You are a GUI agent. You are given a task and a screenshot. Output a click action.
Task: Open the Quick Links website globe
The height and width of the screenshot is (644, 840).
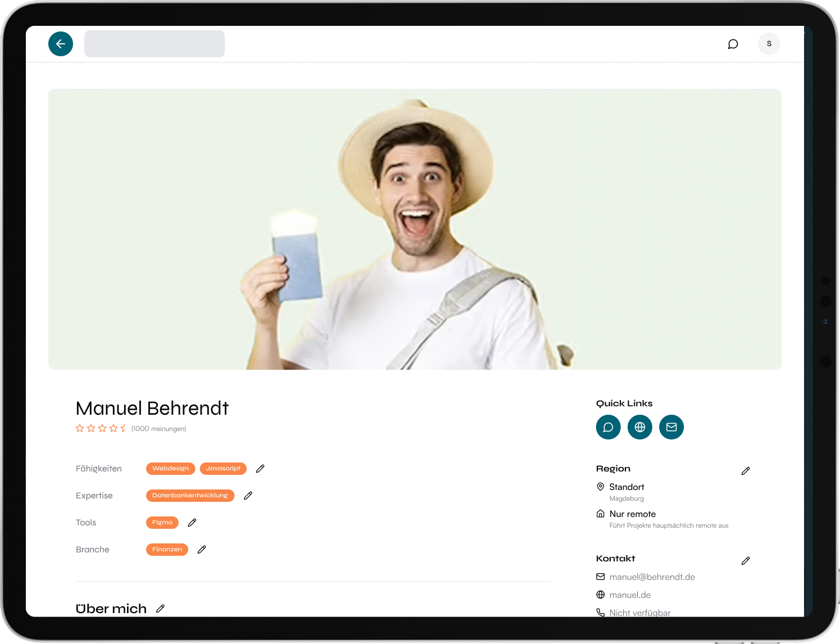coord(639,427)
